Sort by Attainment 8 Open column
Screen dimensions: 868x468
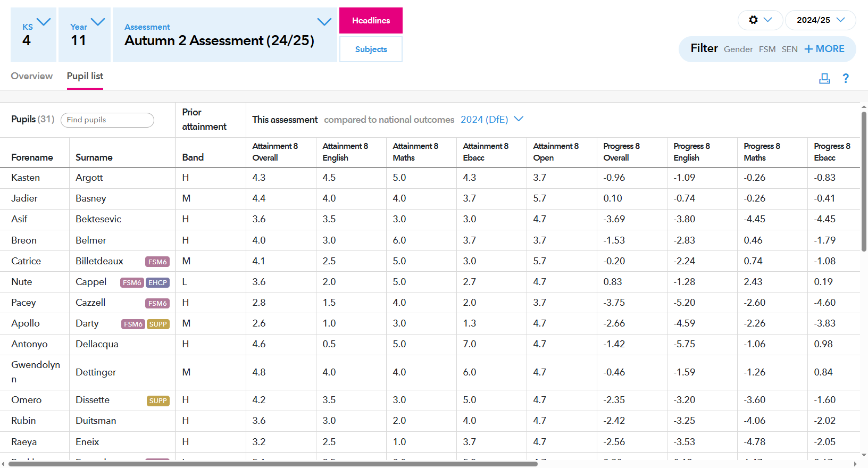[x=556, y=152]
